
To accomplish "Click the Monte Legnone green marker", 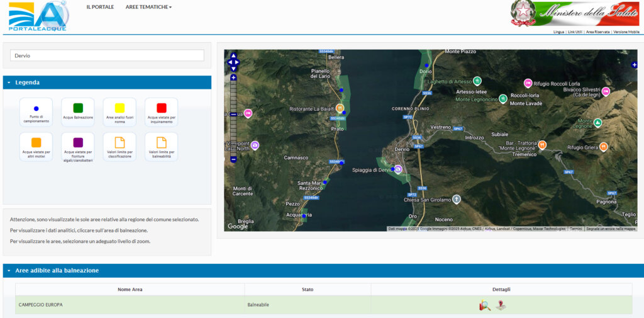I will pyautogui.click(x=598, y=123).
